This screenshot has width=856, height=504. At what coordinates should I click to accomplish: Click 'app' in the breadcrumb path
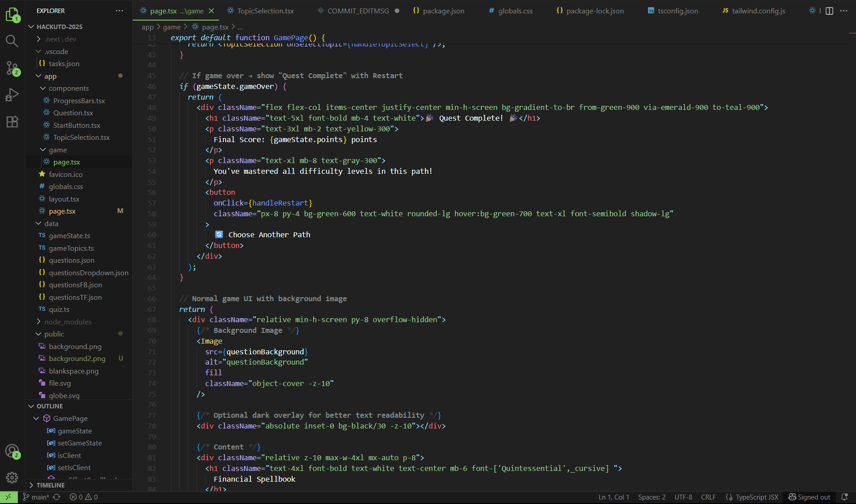(147, 27)
